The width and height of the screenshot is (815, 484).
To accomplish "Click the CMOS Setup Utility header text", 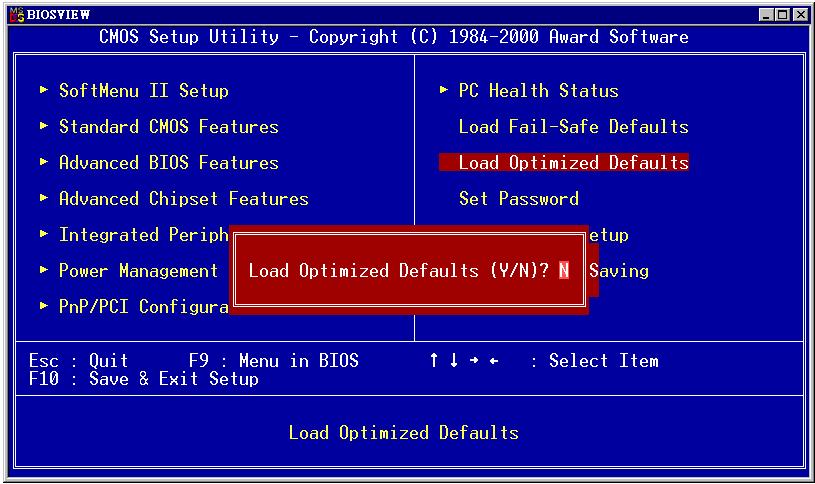I will click(393, 37).
